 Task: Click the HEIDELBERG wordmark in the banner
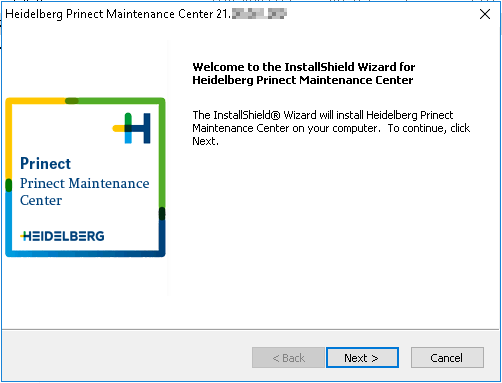tap(62, 236)
